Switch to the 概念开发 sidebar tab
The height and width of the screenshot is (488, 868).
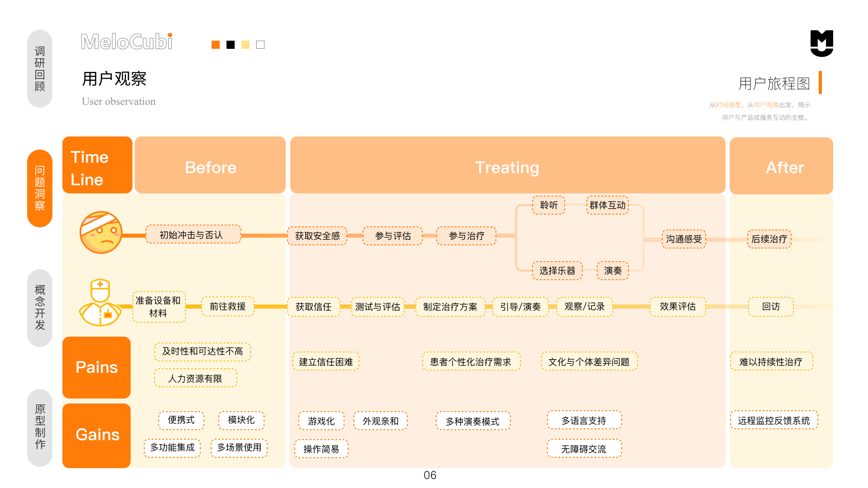click(x=40, y=308)
